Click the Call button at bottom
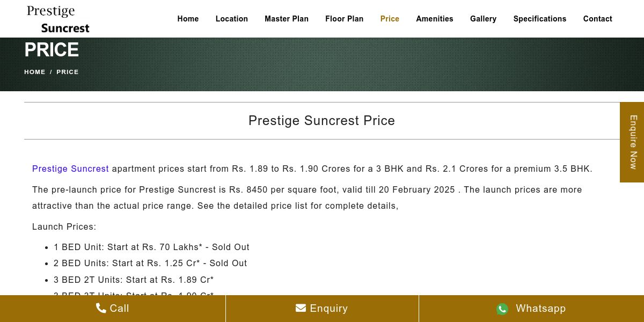Image resolution: width=644 pixels, height=322 pixels. 113,309
